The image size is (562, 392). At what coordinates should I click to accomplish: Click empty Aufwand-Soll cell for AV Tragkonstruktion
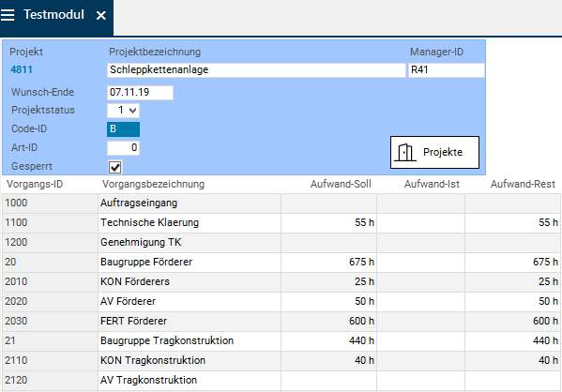[x=329, y=381]
